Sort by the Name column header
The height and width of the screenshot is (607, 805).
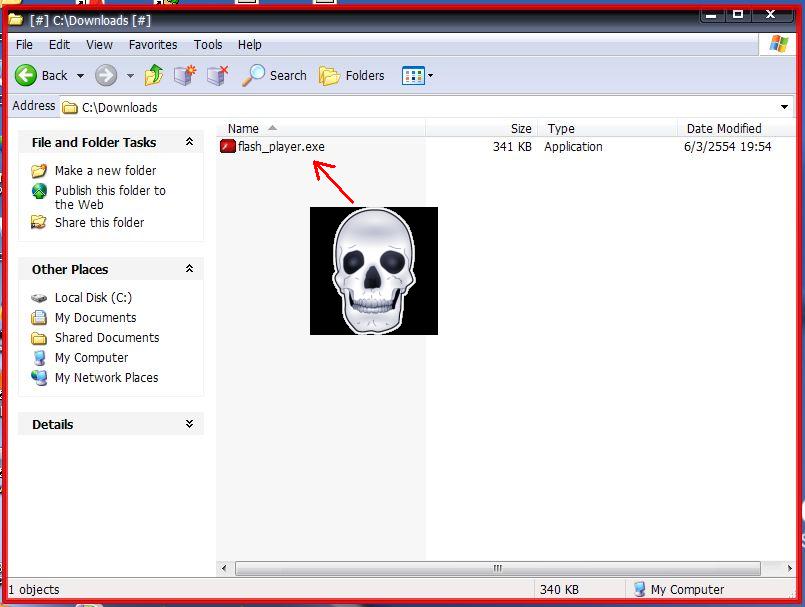click(321, 128)
